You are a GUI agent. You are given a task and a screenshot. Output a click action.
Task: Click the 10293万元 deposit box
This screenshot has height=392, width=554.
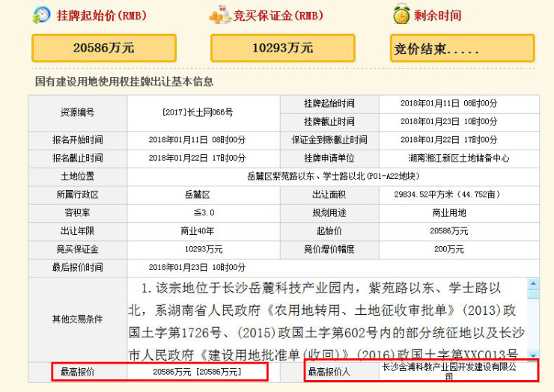tap(283, 48)
